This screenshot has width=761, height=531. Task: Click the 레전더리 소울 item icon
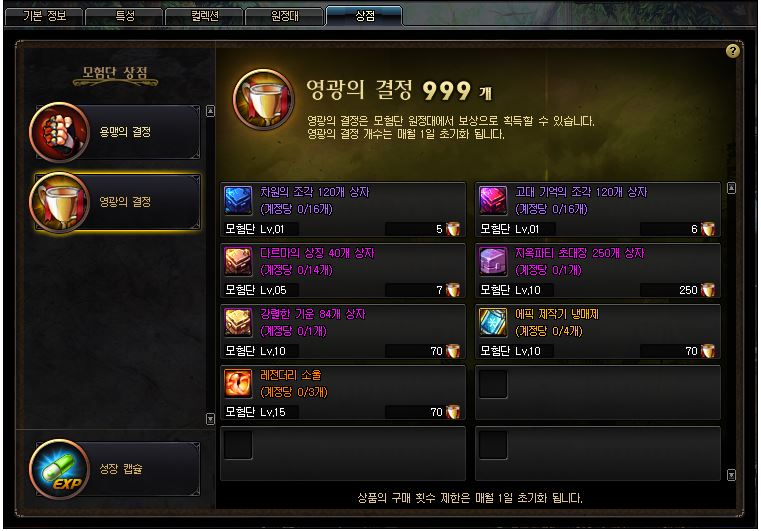coord(238,383)
